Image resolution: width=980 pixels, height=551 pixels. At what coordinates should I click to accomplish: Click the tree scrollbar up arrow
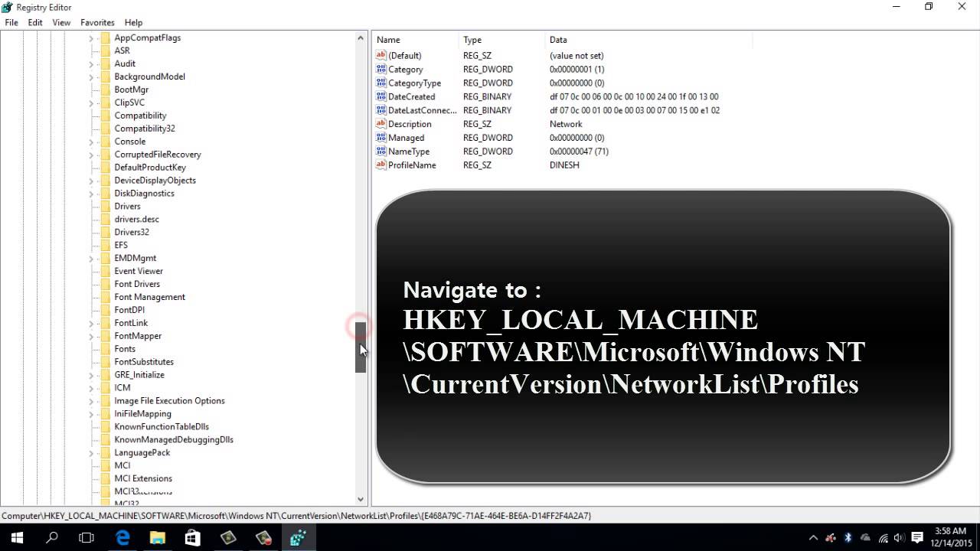361,37
